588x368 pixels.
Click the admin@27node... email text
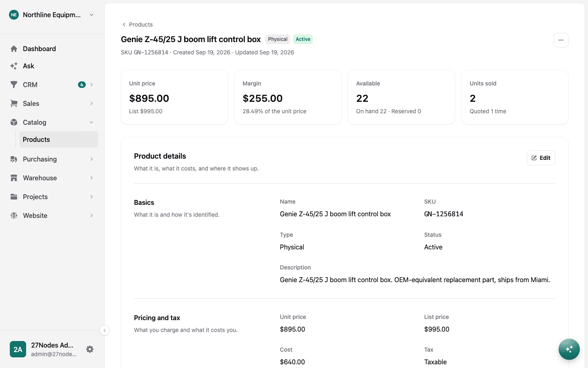tap(53, 354)
